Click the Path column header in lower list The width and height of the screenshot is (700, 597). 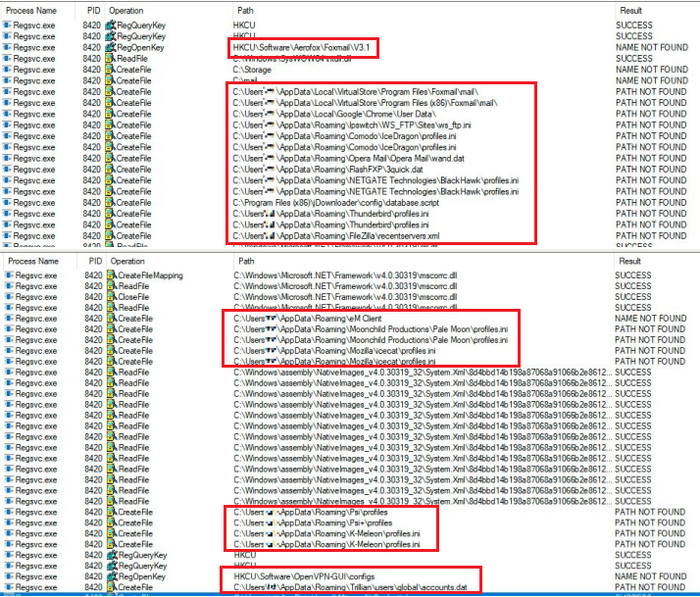(x=246, y=261)
